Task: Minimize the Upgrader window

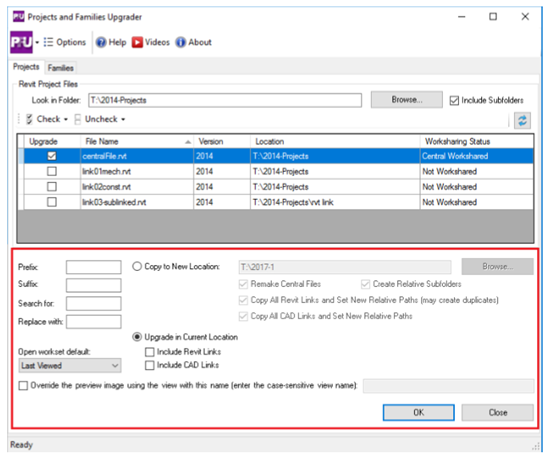Action: pyautogui.click(x=462, y=17)
